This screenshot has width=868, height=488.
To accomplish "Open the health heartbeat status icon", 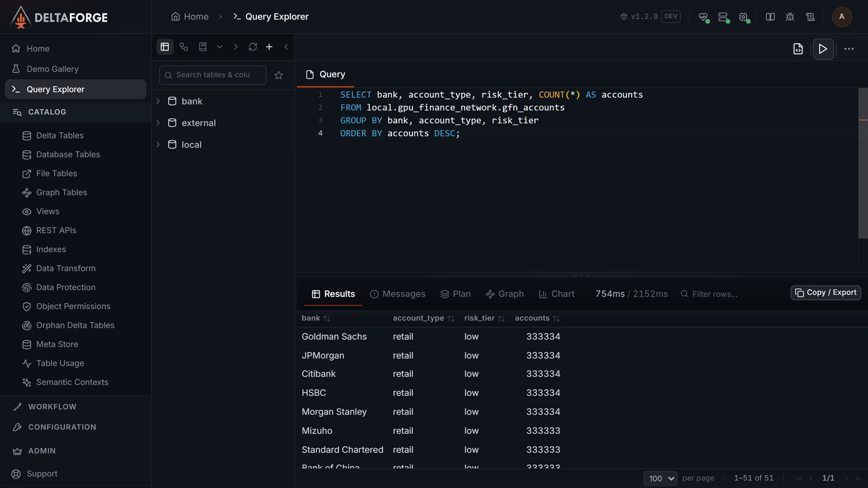I will pos(703,17).
